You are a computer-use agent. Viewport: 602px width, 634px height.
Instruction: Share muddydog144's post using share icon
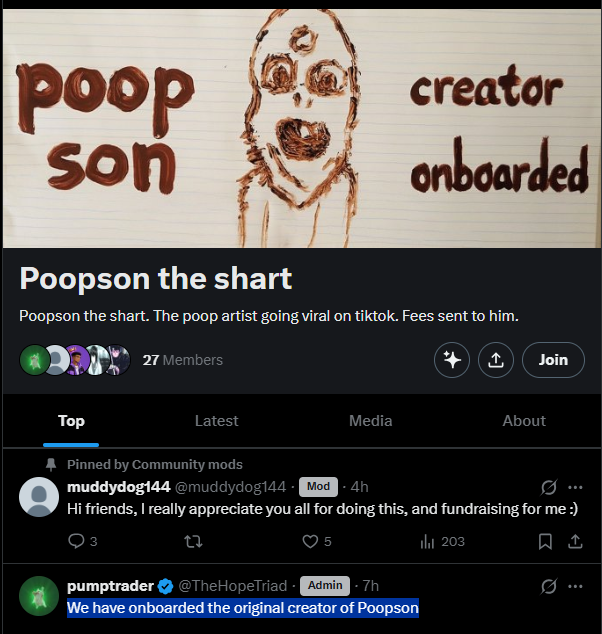(575, 541)
